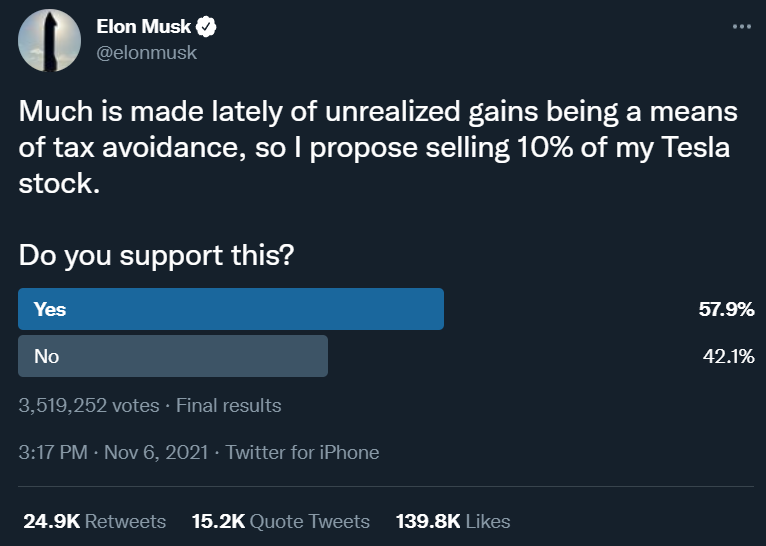Click the 42.1% No percentage
Viewport: 766px width, 546px height.
tap(727, 356)
